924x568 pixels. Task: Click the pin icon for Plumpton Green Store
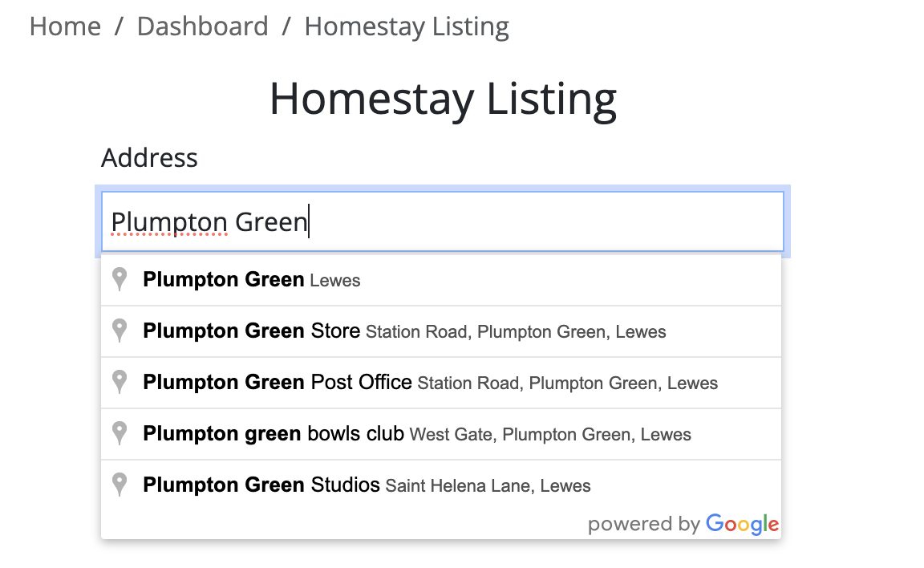tap(120, 331)
